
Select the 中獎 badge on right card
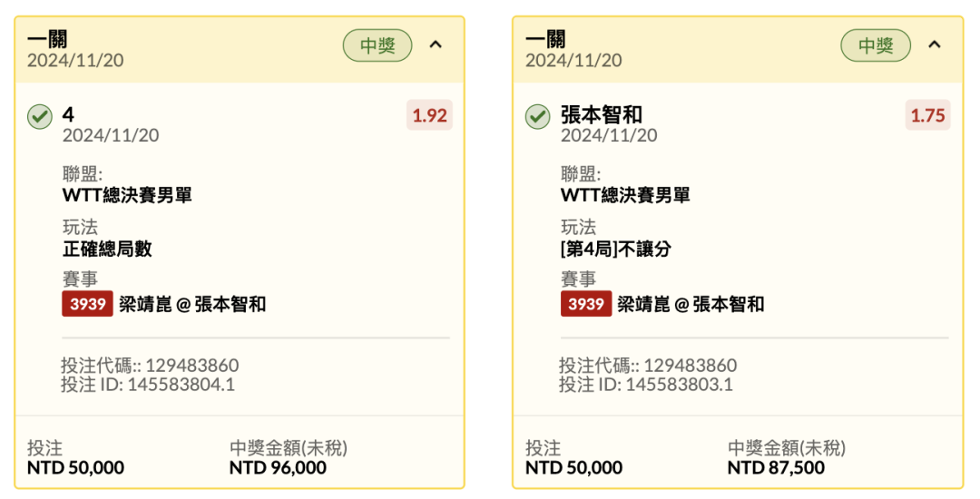(876, 45)
